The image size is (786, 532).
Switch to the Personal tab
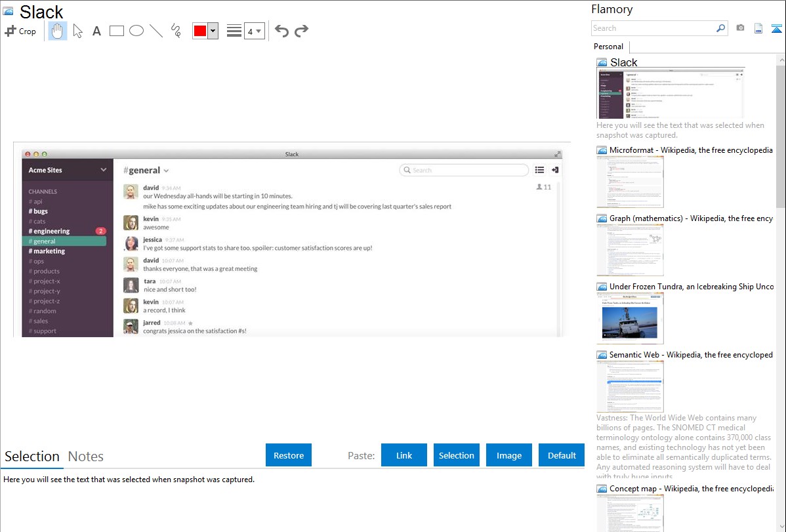609,46
